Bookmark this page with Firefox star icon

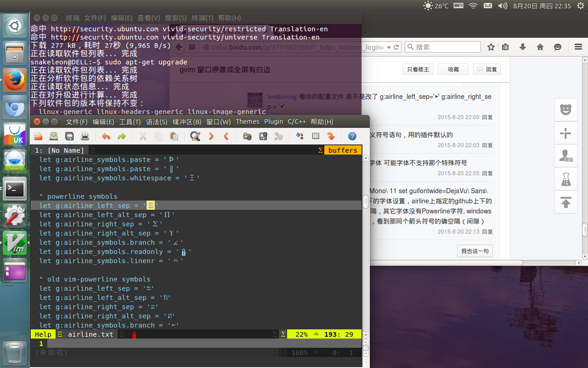tap(491, 47)
